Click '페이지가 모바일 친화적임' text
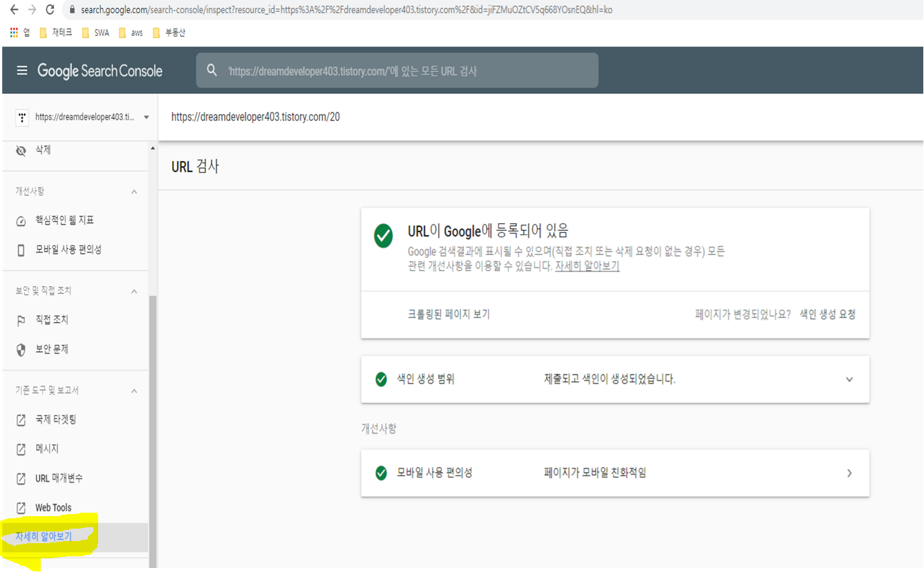This screenshot has width=924, height=577. pos(595,473)
